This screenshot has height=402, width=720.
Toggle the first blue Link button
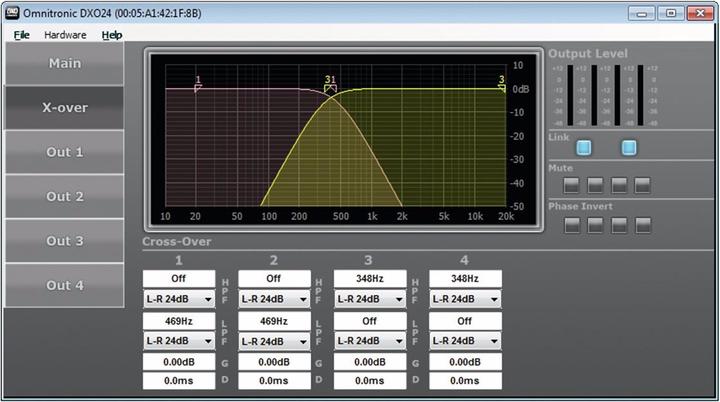(x=584, y=148)
